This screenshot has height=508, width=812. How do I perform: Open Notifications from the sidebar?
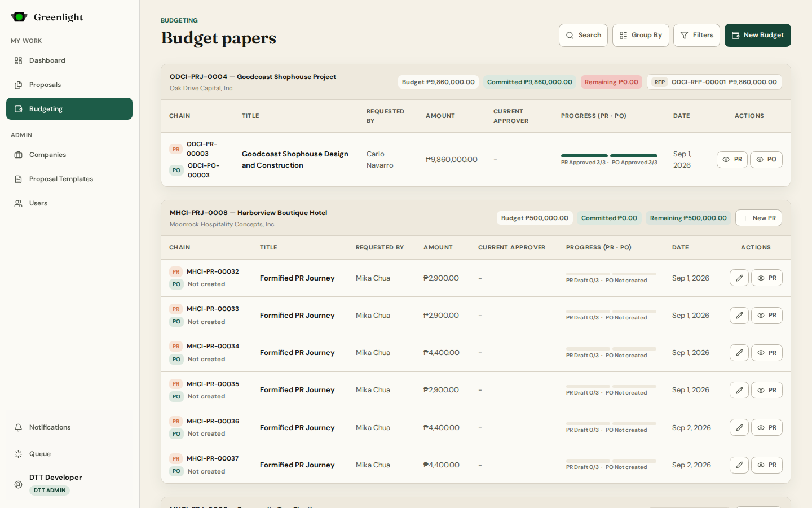[69, 427]
